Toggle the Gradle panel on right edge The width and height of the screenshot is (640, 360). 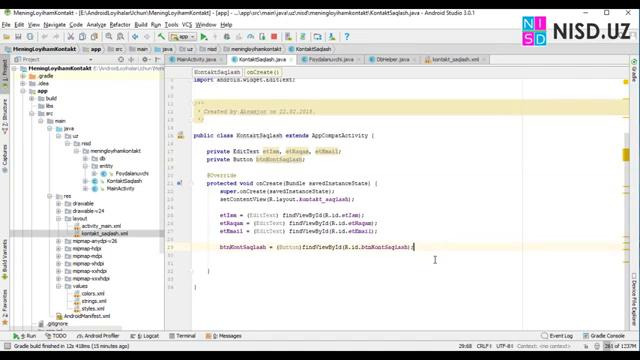click(x=634, y=70)
